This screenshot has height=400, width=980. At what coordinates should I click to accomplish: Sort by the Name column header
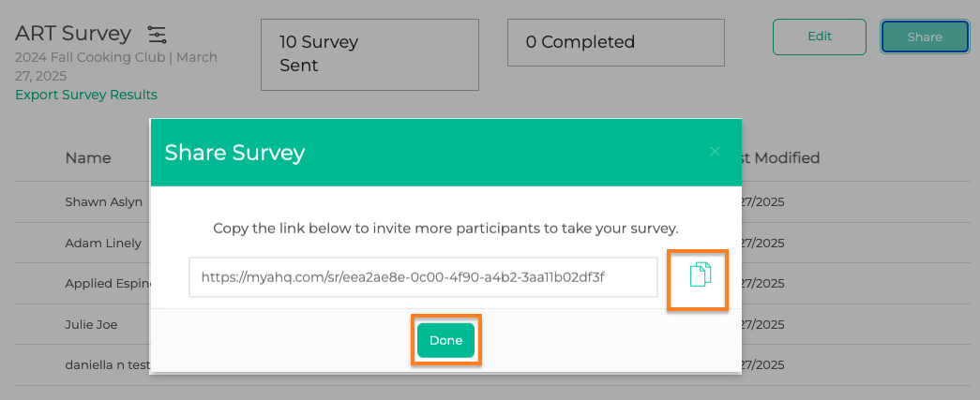(x=88, y=158)
